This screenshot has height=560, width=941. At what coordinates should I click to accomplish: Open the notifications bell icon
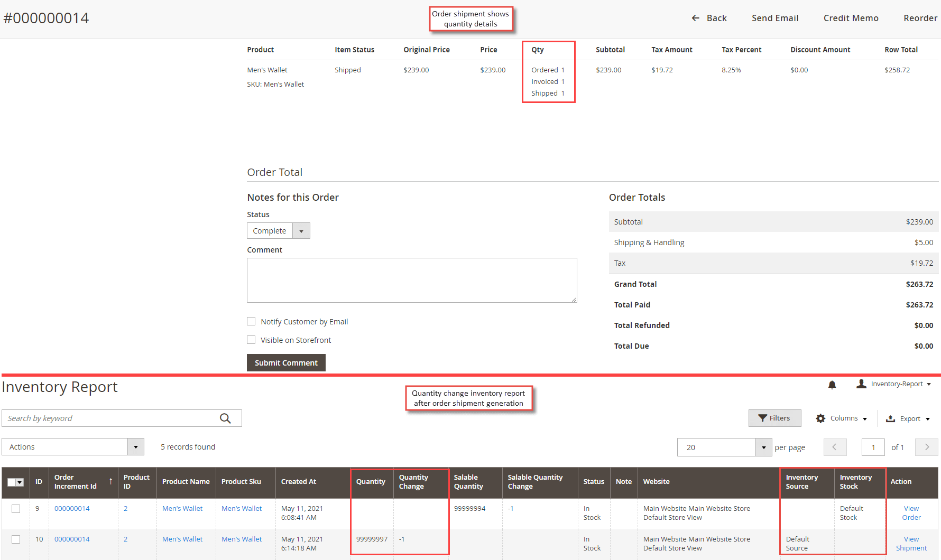[832, 385]
